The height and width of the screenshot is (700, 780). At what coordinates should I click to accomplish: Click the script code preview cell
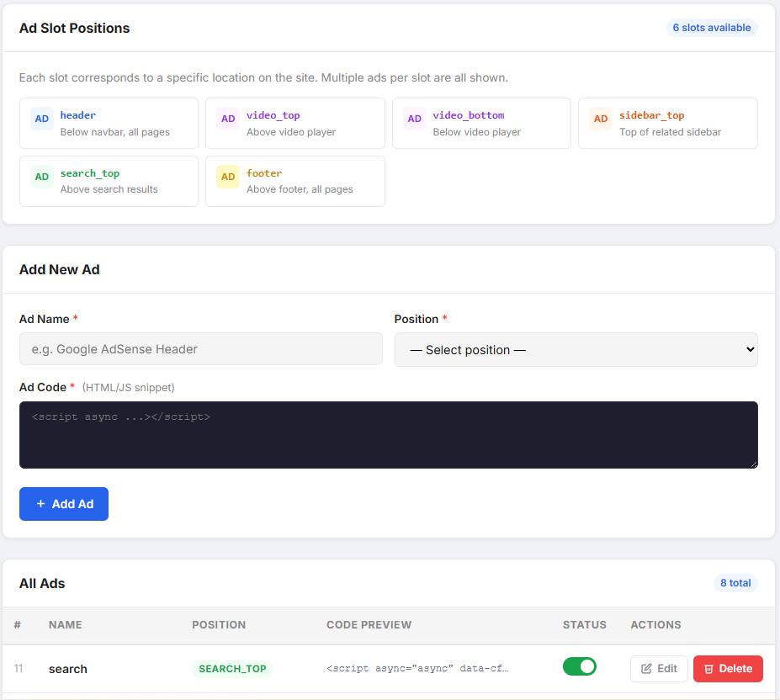click(x=417, y=668)
